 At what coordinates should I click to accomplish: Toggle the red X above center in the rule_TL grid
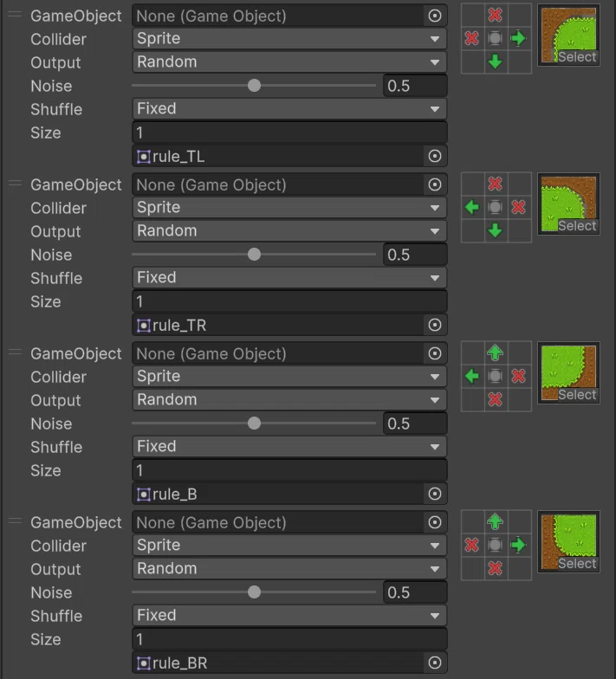496,15
